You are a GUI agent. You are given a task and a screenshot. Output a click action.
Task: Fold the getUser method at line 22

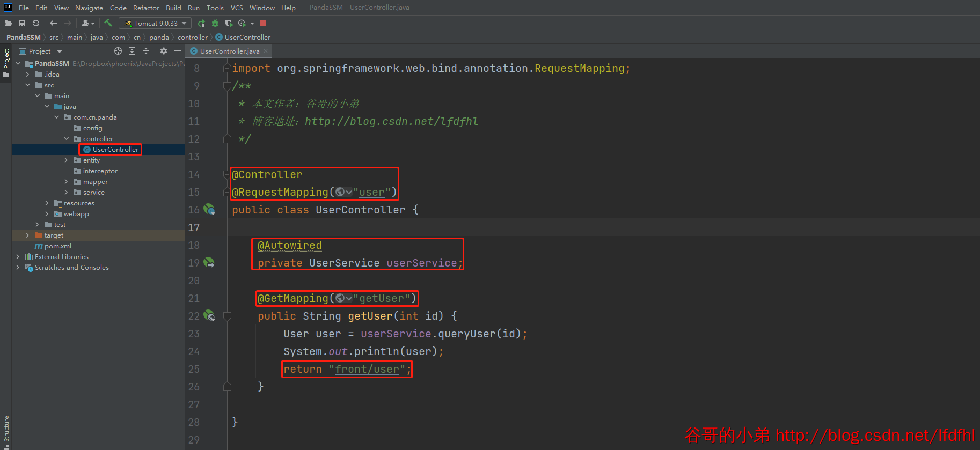227,316
